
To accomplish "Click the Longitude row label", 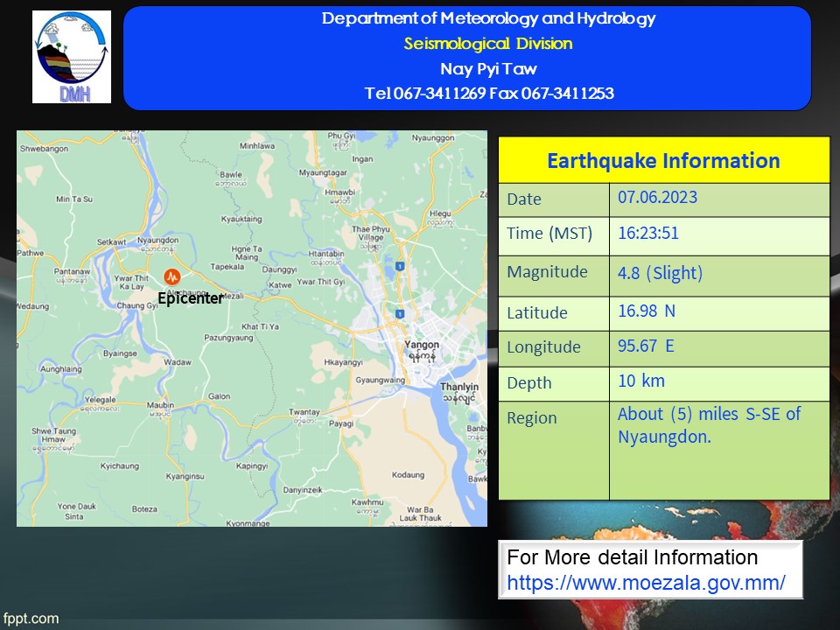I will 543,347.
